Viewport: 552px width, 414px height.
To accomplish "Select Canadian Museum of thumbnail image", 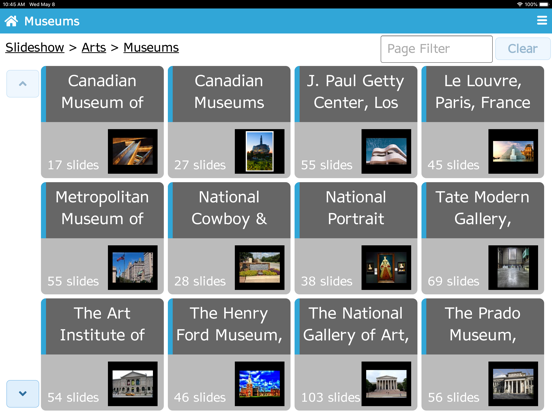I will tap(133, 151).
